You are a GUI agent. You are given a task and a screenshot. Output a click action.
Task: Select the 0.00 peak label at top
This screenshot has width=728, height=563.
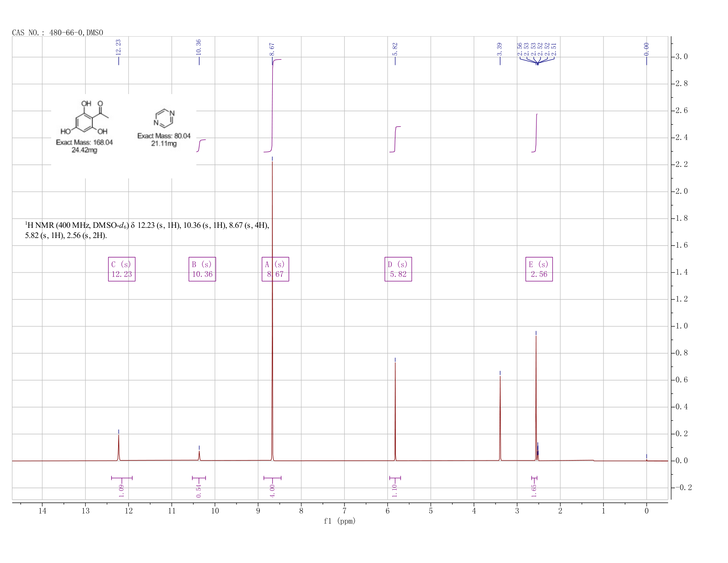[x=646, y=49]
